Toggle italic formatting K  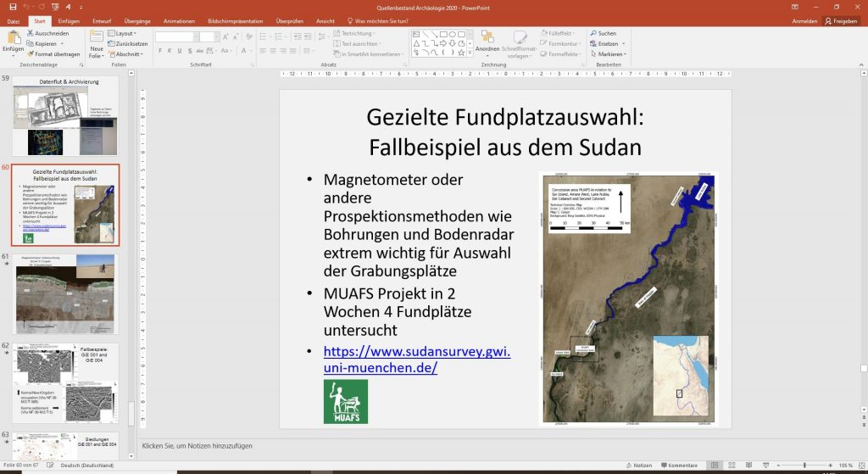tap(170, 51)
